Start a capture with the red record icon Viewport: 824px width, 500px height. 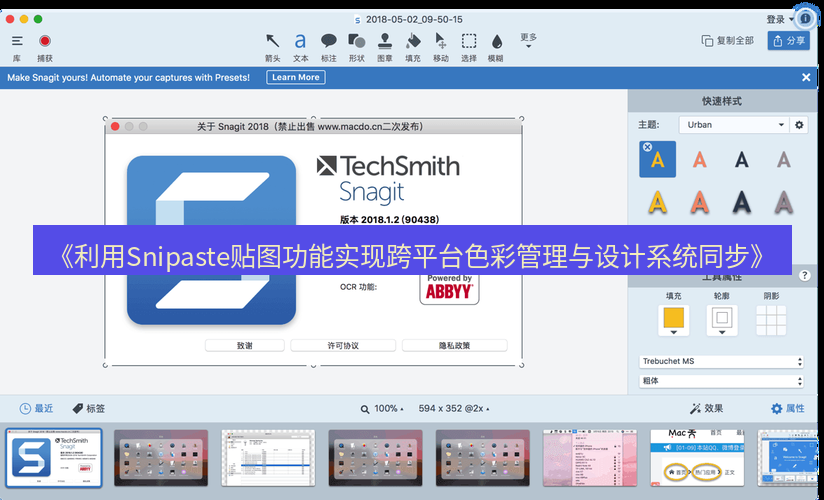(45, 41)
